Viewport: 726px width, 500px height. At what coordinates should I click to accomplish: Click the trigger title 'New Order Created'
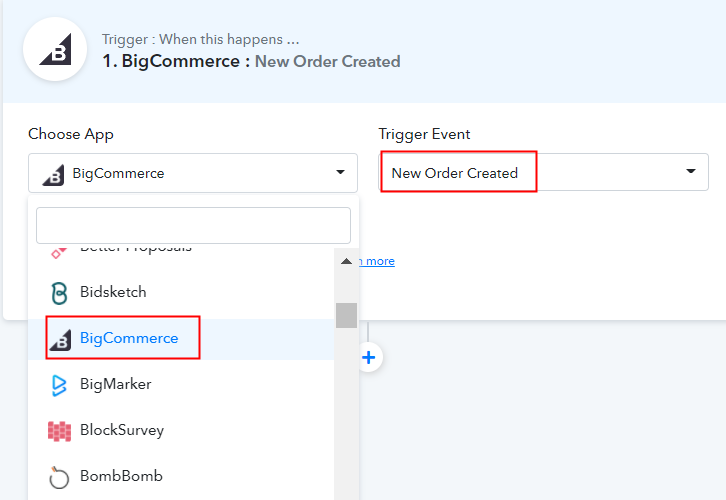click(328, 61)
